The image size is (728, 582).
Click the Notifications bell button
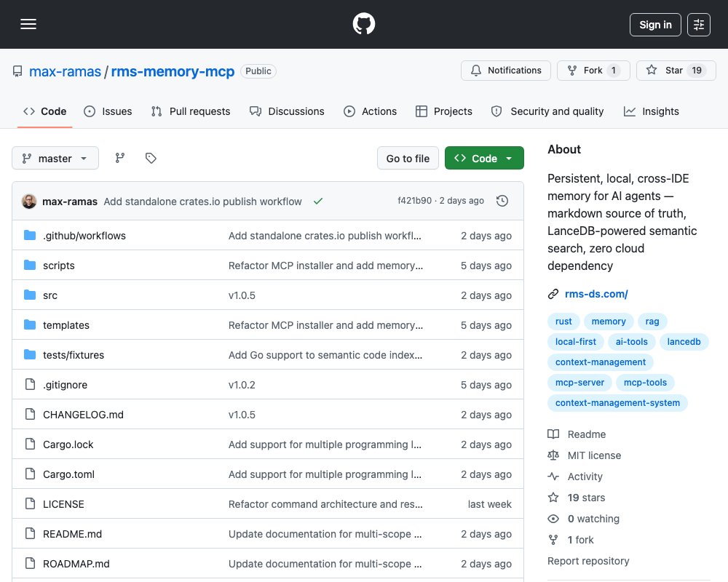coord(506,71)
